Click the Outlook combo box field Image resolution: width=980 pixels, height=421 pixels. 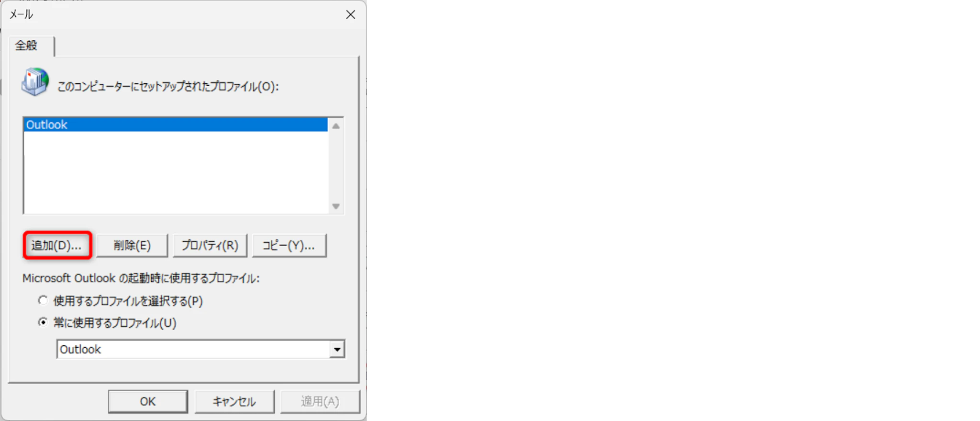pyautogui.click(x=200, y=349)
